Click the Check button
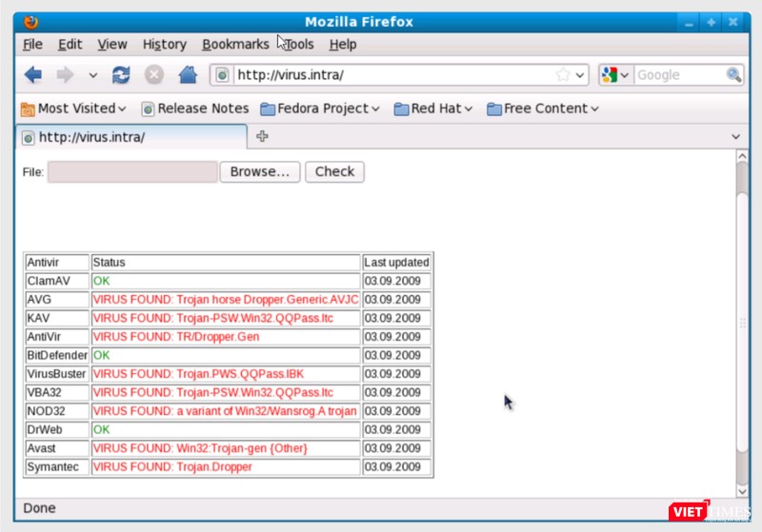The height and width of the screenshot is (532, 762). click(x=334, y=172)
